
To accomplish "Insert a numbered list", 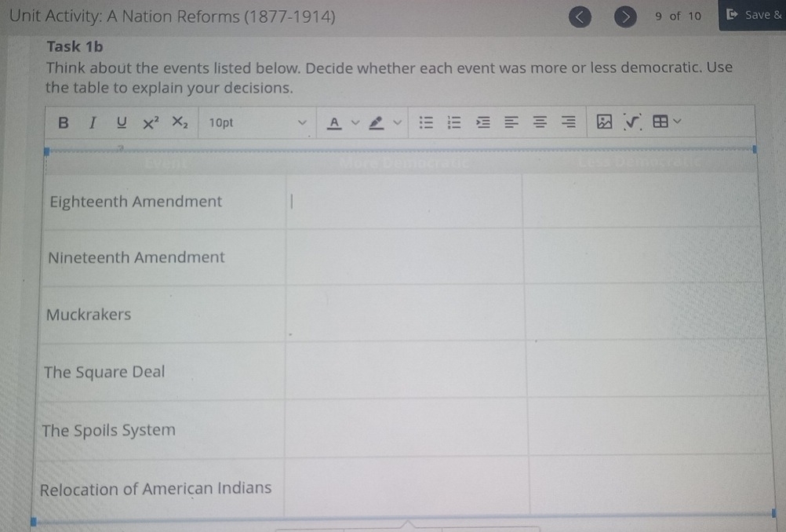I will (x=453, y=122).
